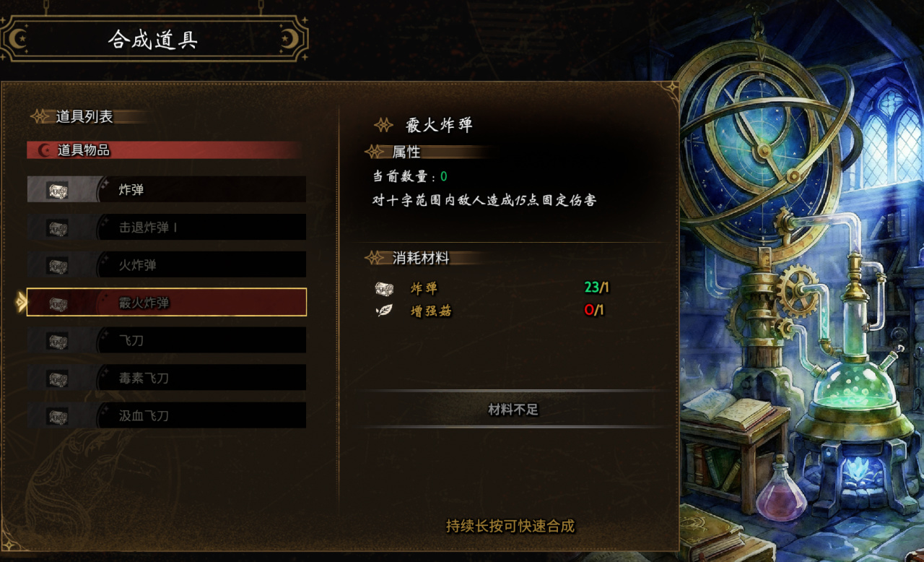
Task: Click the 合成道具 title banner
Action: (x=154, y=39)
